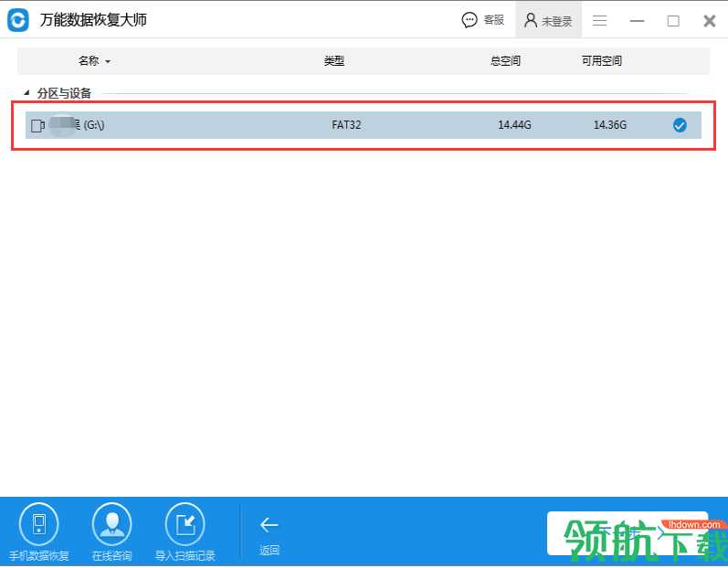Screen dimensions: 728x568
Task: Click the 类型 column header
Action: click(333, 61)
